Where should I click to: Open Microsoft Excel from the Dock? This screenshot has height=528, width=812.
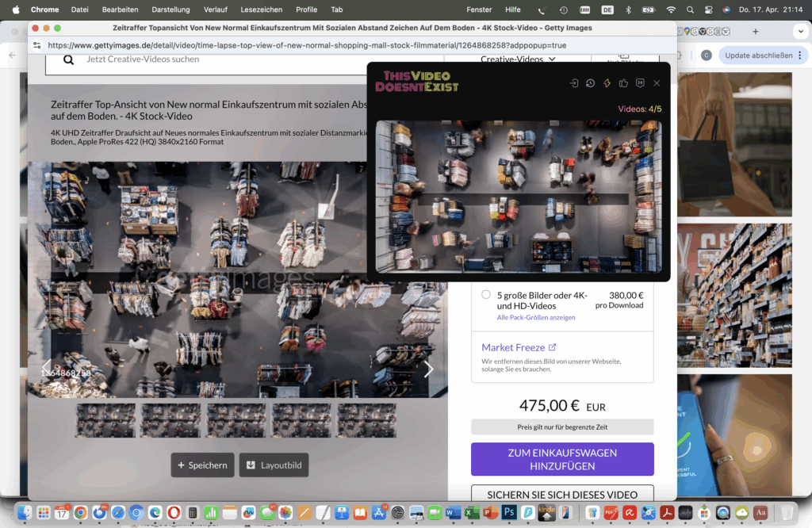(x=472, y=512)
